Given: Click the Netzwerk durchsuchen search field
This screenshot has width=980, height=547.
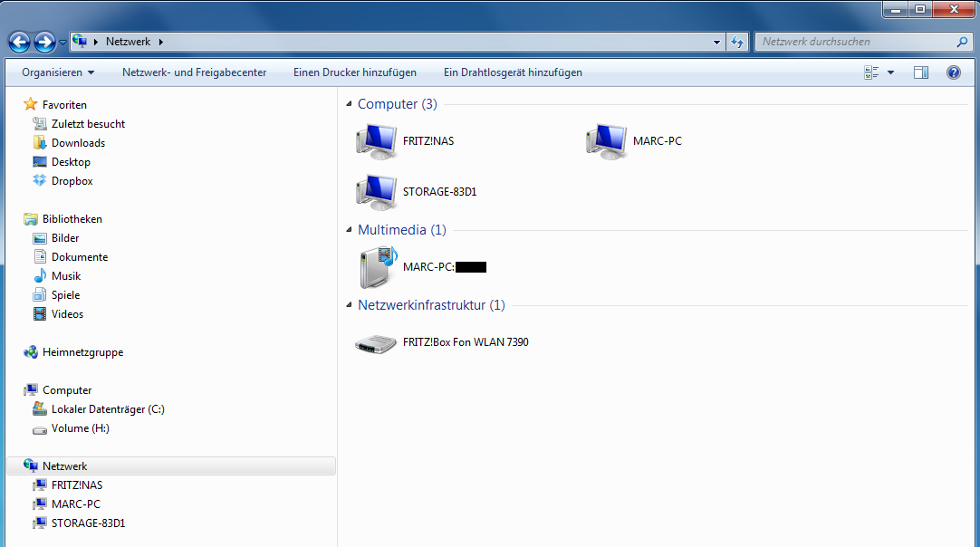Looking at the screenshot, I should (x=856, y=42).
